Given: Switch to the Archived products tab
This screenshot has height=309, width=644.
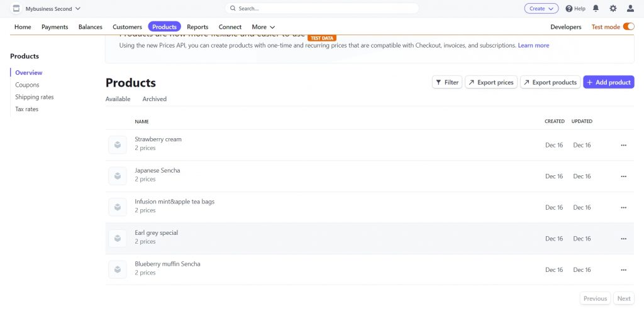Looking at the screenshot, I should click(155, 99).
